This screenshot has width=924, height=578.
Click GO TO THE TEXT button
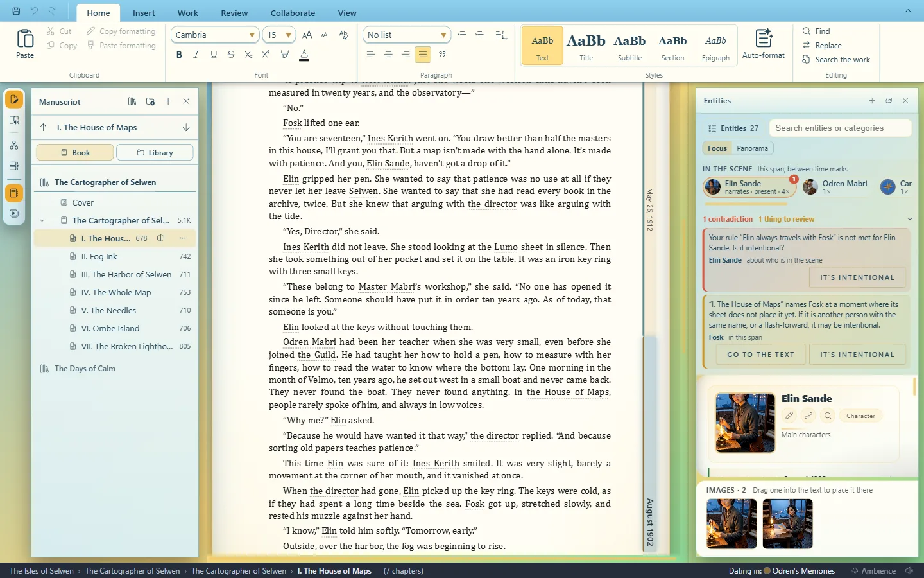click(x=760, y=355)
